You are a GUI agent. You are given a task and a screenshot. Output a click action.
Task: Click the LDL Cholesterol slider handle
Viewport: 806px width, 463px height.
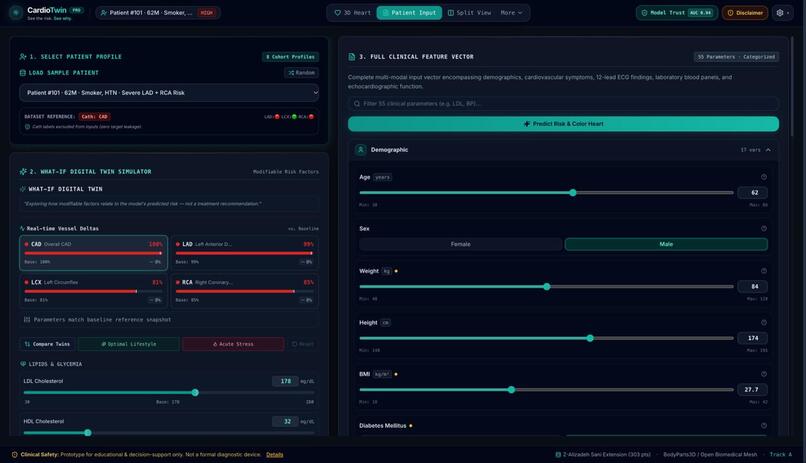coord(195,393)
